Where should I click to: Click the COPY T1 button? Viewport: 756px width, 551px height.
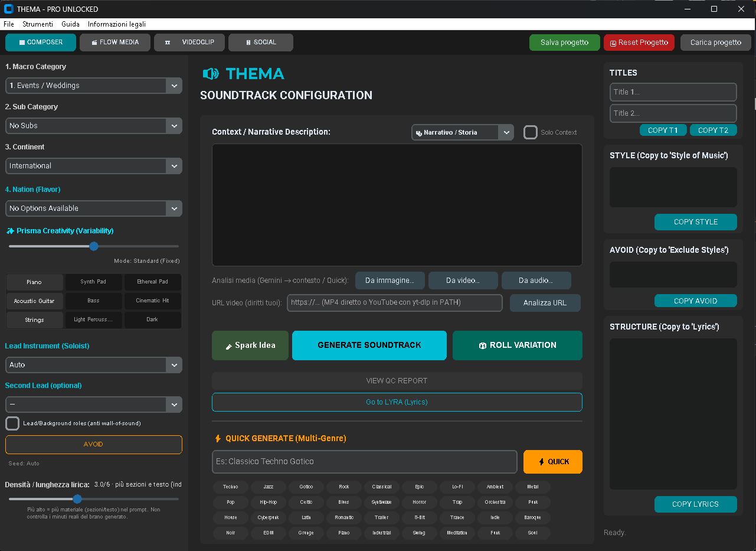(663, 131)
